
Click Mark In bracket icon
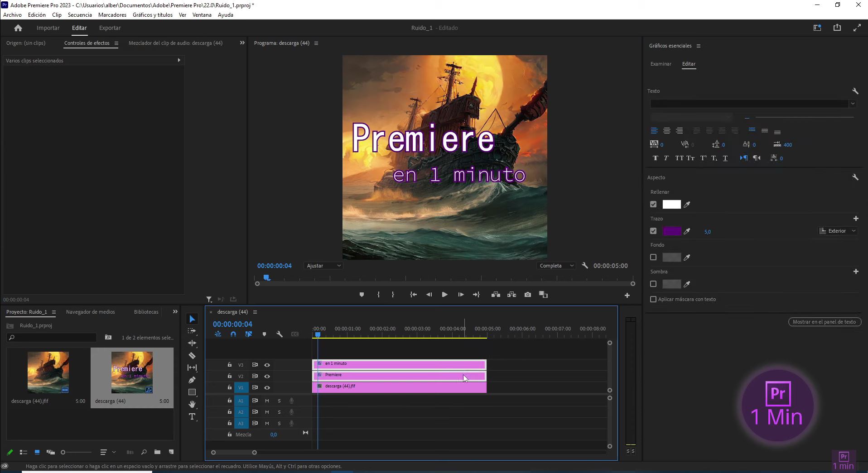tap(378, 295)
